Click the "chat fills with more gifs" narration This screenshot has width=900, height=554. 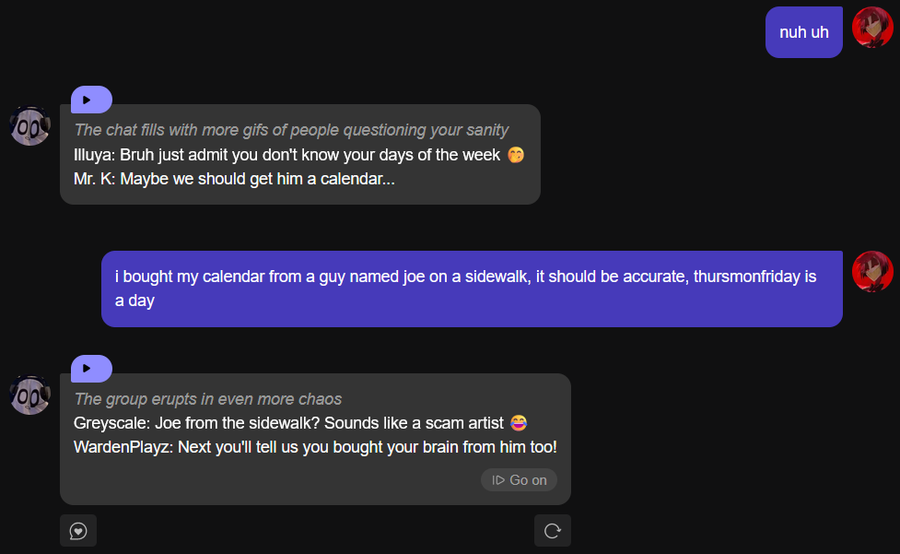tap(291, 130)
